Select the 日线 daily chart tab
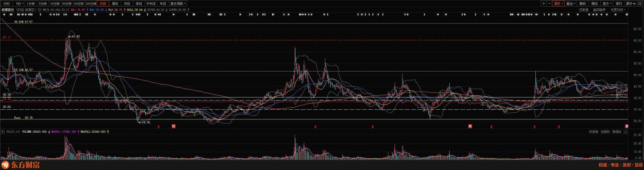This screenshot has width=644, height=170. click(103, 4)
